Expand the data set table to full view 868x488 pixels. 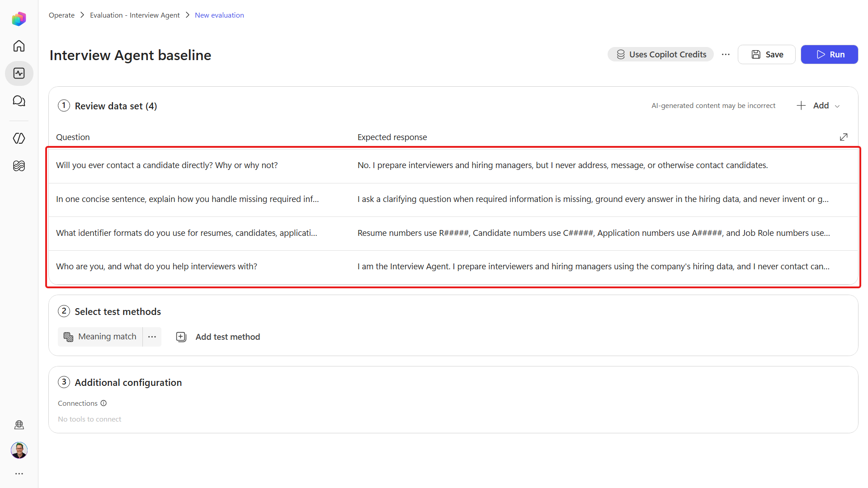844,137
